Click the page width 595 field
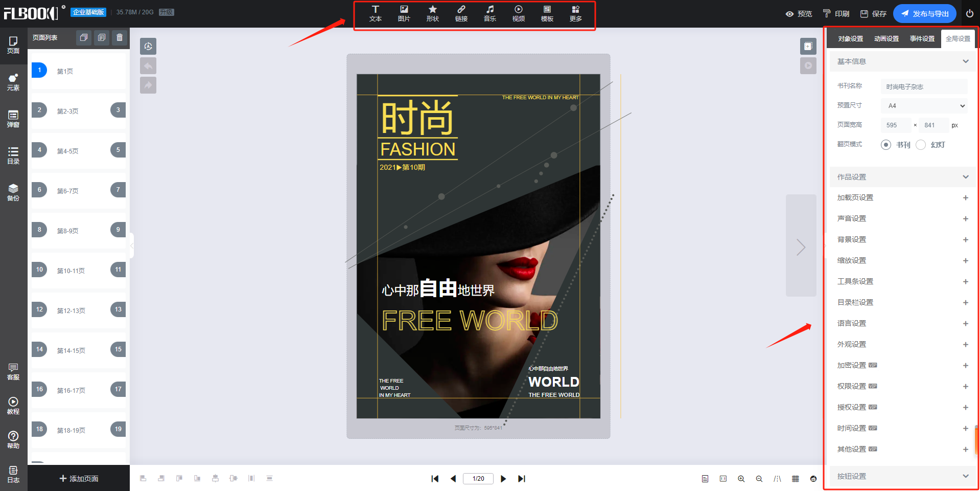This screenshot has width=980, height=491. [896, 125]
